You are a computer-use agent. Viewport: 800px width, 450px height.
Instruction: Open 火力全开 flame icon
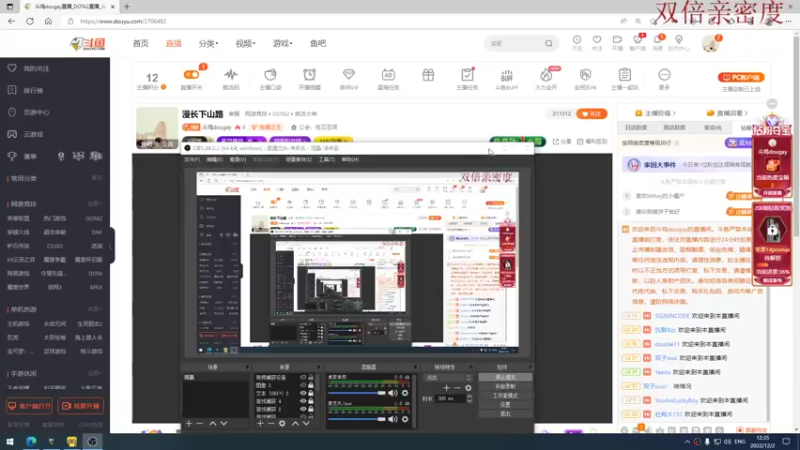point(546,75)
